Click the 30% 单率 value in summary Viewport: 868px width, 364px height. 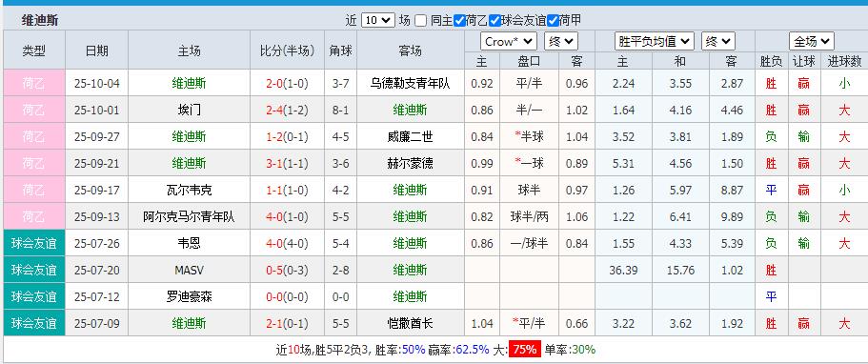(x=584, y=350)
